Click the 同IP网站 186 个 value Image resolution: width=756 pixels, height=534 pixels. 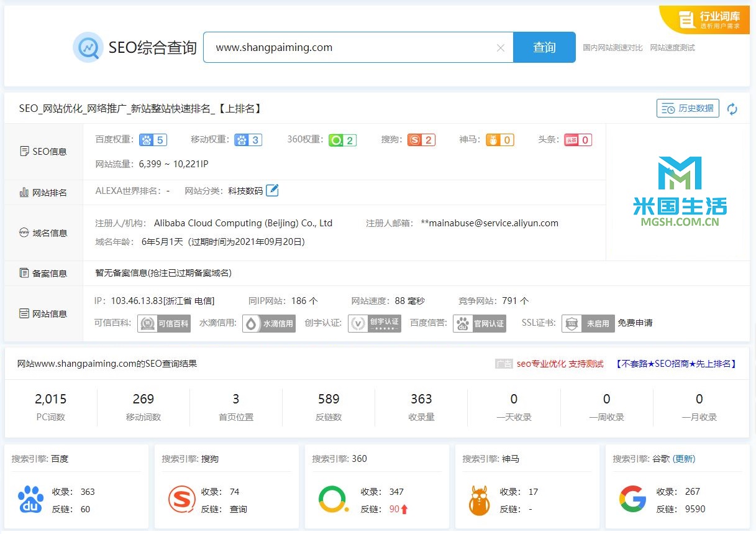(304, 301)
